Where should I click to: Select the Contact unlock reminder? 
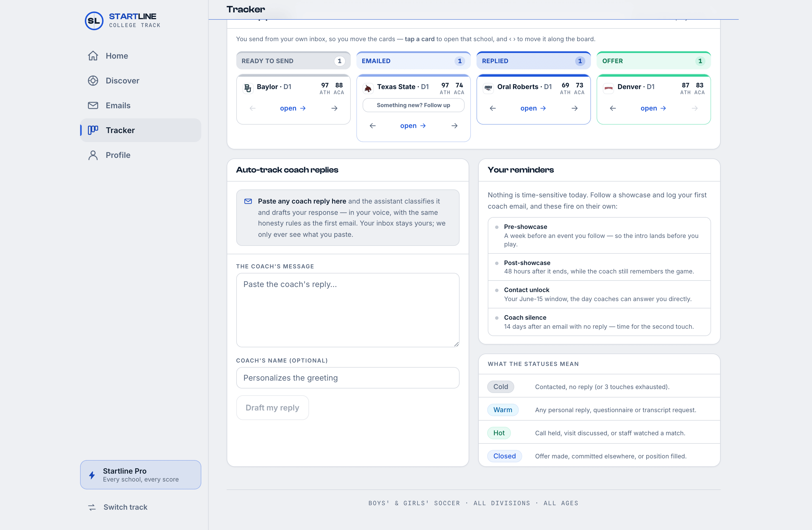pos(599,294)
